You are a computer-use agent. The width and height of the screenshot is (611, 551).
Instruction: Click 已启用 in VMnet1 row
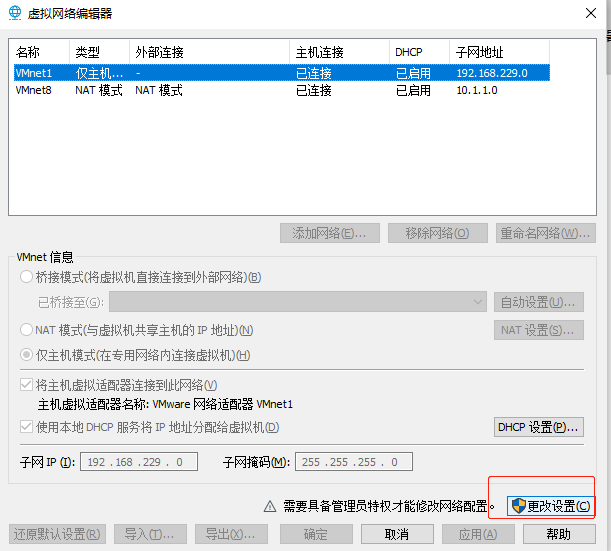pos(413,73)
